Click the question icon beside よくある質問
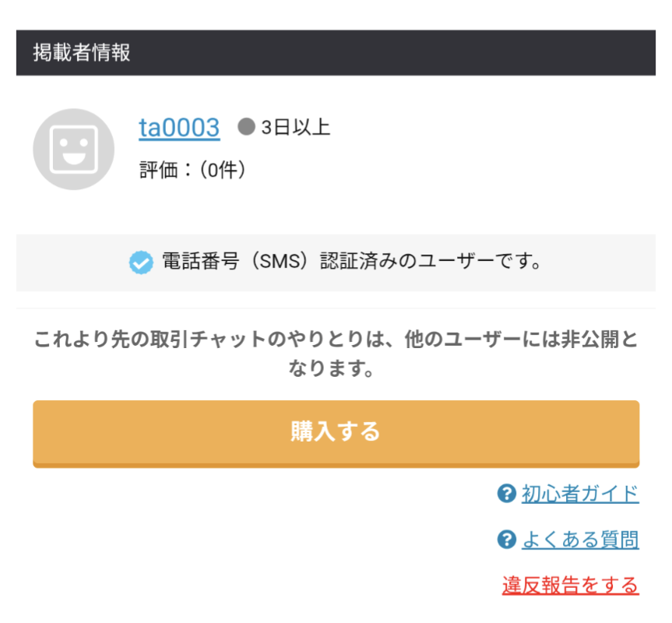Viewport: 672px width, 623px height. point(507,539)
